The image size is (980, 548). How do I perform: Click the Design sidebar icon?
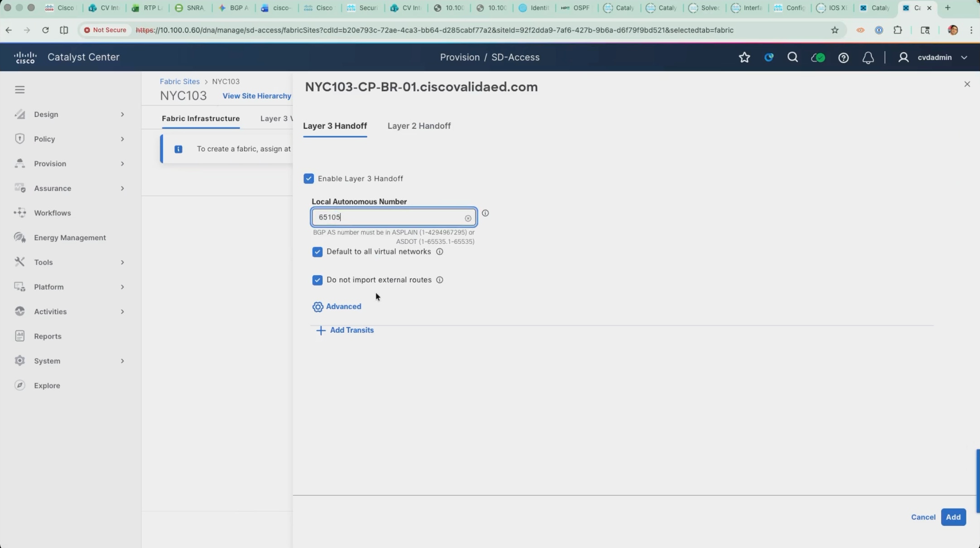click(19, 114)
